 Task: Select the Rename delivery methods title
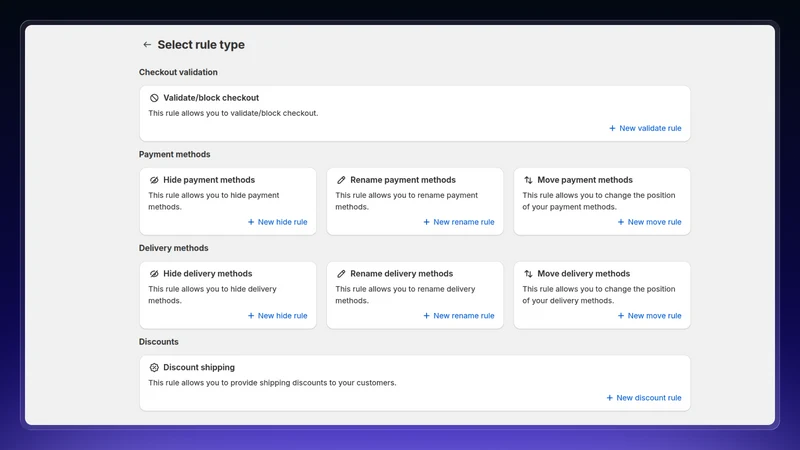(402, 274)
